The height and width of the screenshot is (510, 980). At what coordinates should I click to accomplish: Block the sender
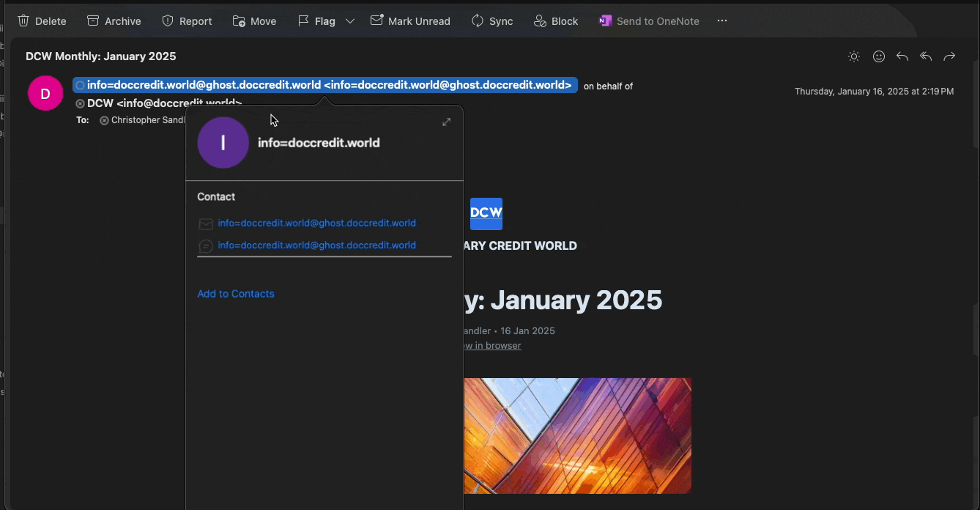[x=556, y=21]
